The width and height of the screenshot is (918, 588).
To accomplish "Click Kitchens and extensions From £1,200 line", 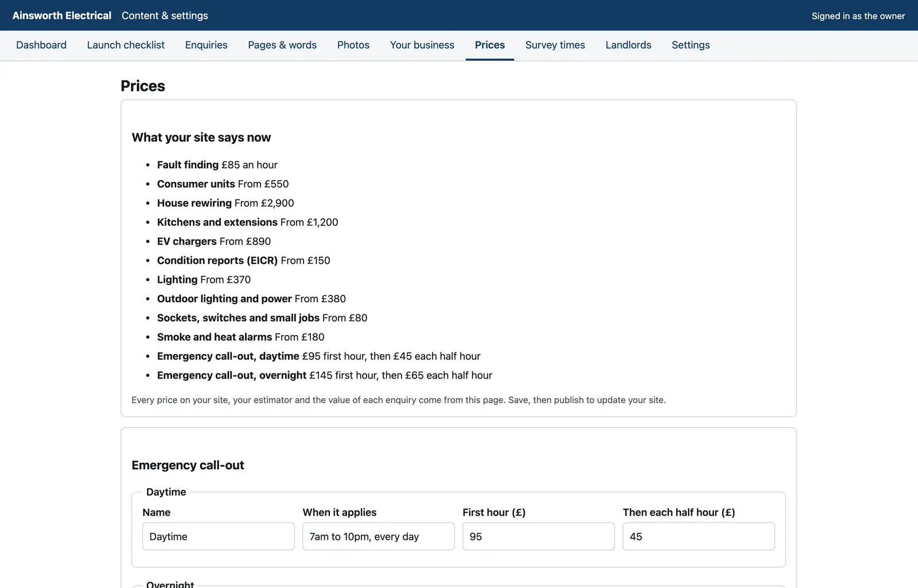I will [248, 222].
